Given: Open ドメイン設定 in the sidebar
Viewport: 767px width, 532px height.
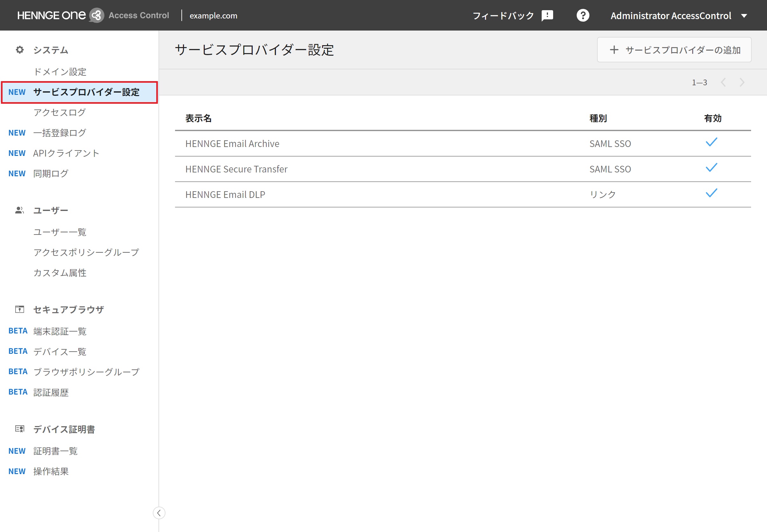Looking at the screenshot, I should pos(60,72).
